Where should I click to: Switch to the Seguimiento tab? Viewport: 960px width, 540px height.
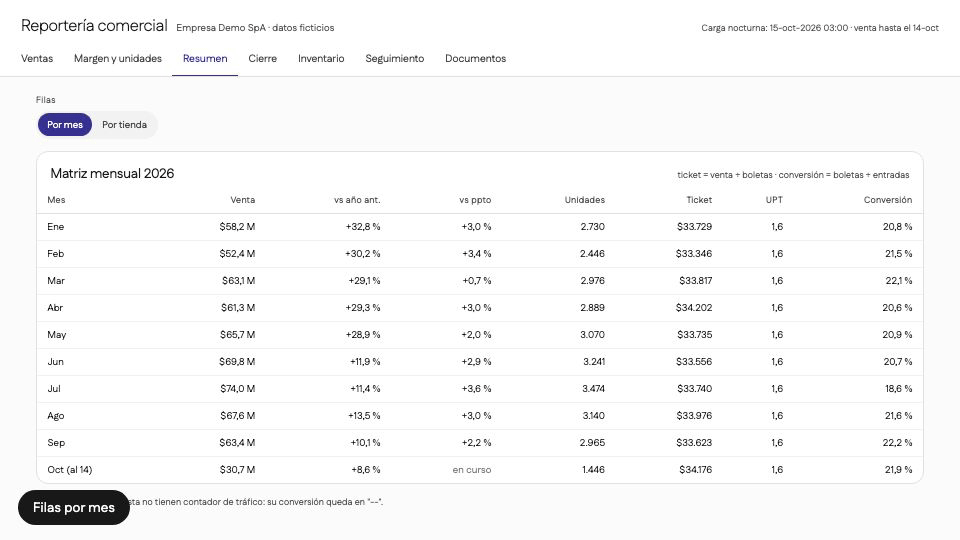tap(394, 58)
